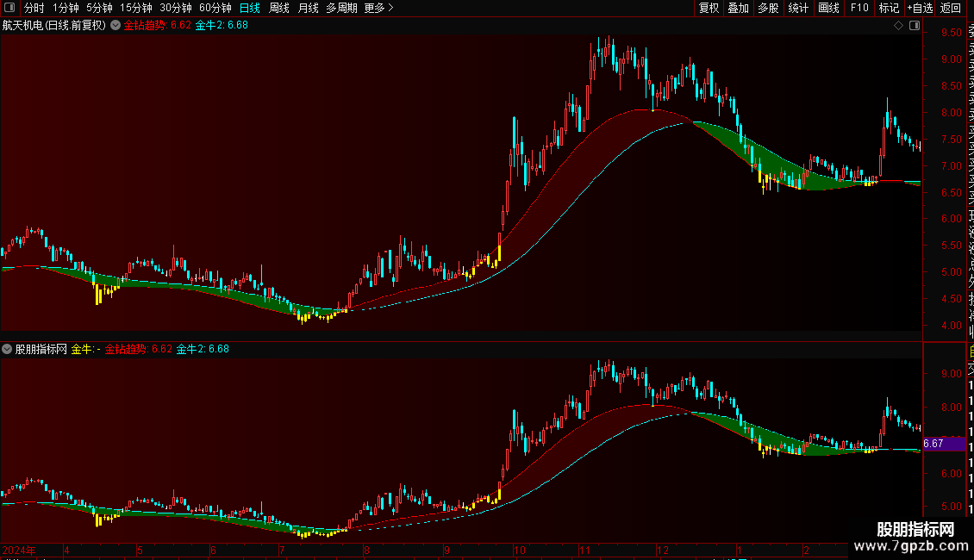
Task: Click the diamond icon in main chart header
Action: click(898, 26)
